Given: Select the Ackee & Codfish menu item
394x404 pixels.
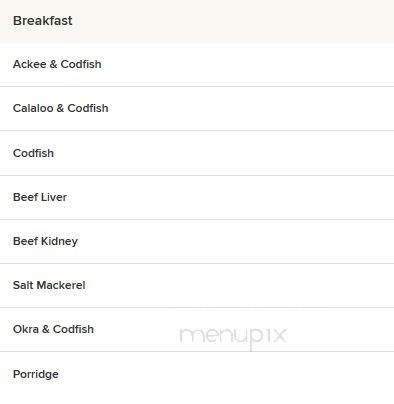Looking at the screenshot, I should point(197,64).
